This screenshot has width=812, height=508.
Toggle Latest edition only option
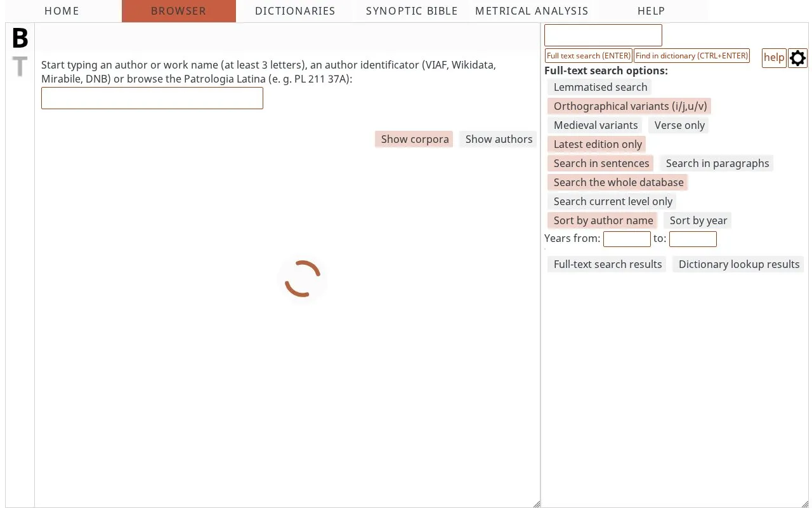click(598, 144)
